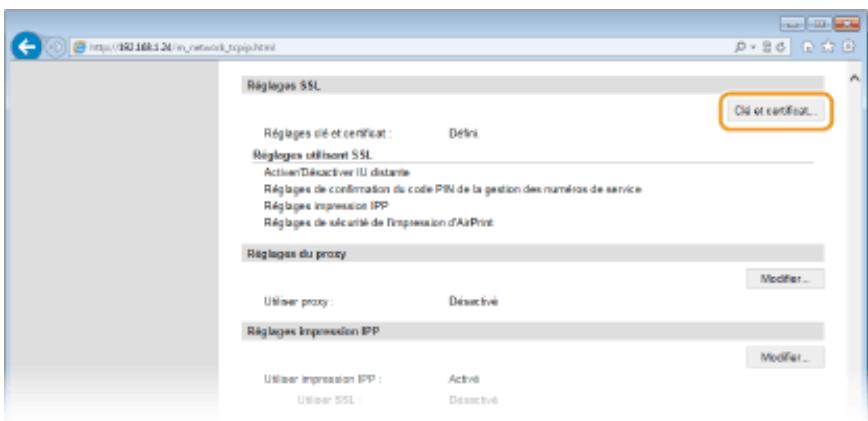The image size is (868, 421).
Task: Click the scrollbar up arrow
Action: 857,79
